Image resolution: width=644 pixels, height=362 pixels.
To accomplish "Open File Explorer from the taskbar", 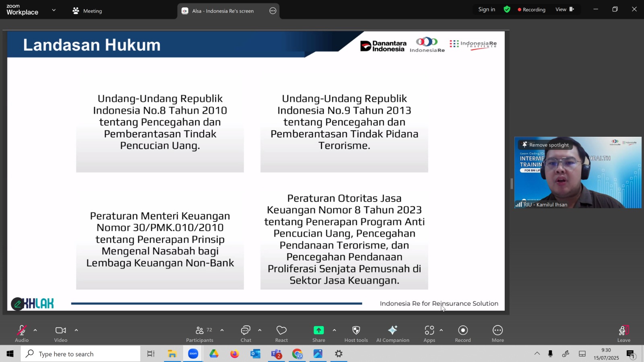I will 172,354.
